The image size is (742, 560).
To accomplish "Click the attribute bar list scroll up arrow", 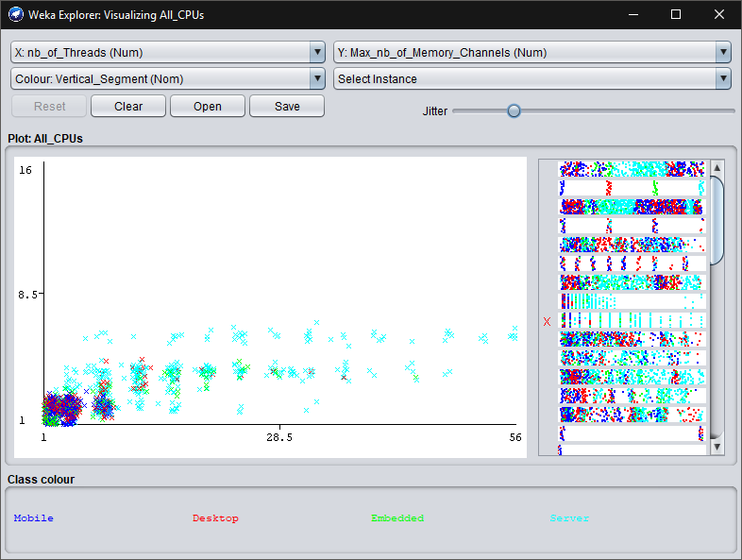I will 717,167.
